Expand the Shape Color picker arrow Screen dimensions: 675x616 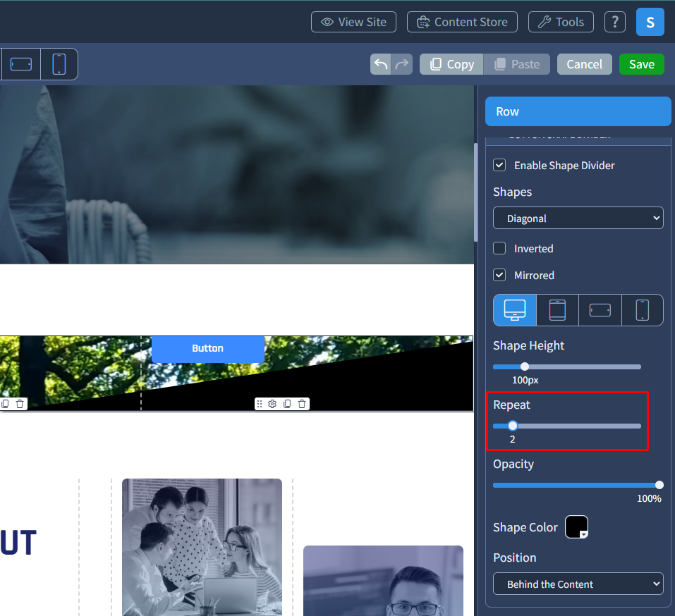click(x=582, y=534)
